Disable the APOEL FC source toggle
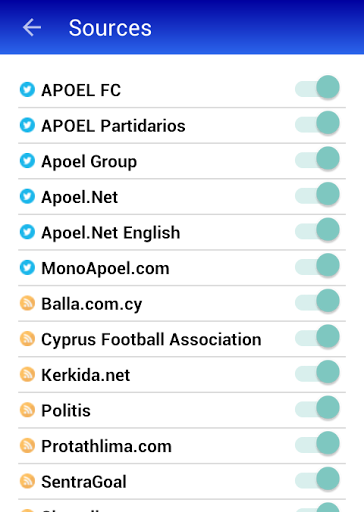The width and height of the screenshot is (364, 512). pyautogui.click(x=317, y=88)
